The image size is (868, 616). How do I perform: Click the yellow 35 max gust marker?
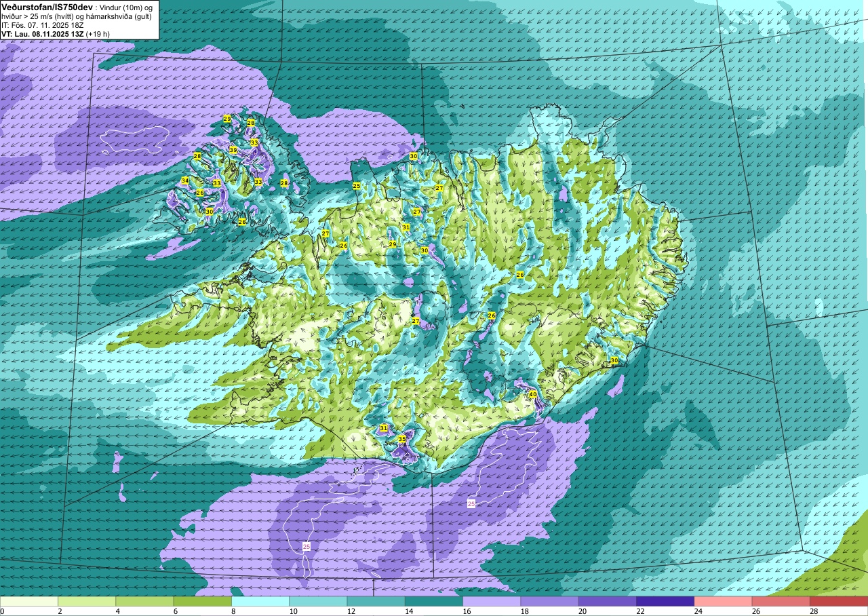(x=401, y=439)
